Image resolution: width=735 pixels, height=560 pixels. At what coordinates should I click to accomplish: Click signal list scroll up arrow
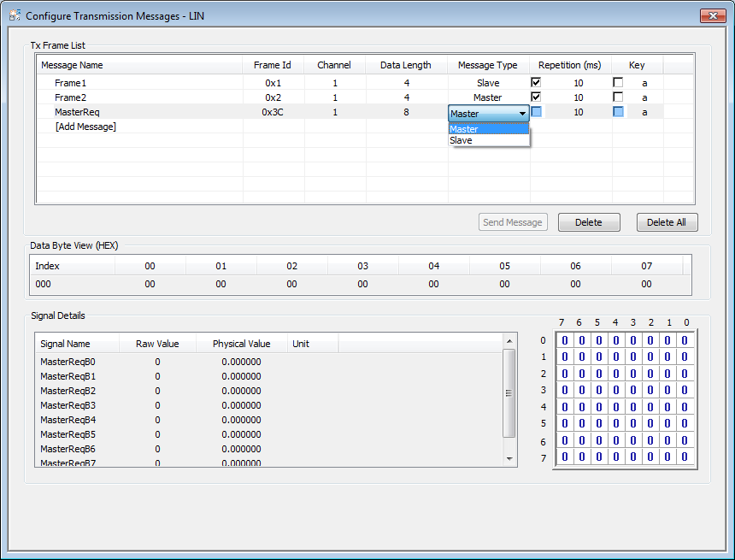click(x=509, y=341)
